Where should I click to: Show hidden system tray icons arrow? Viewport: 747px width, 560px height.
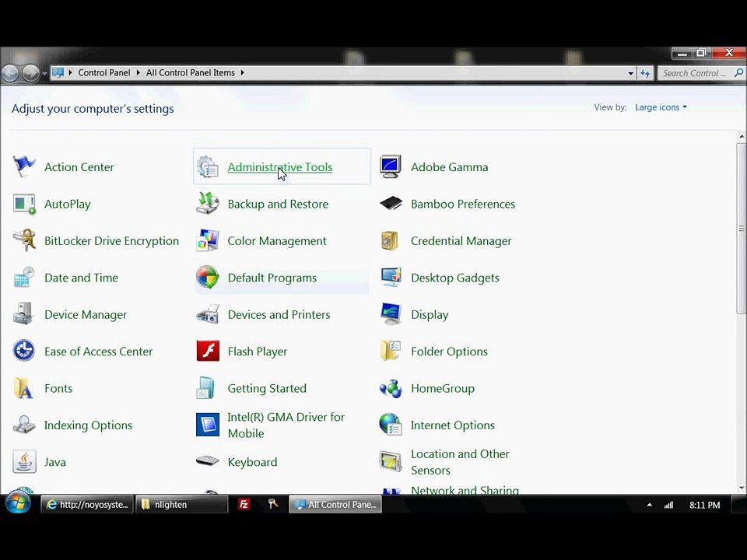(x=649, y=505)
